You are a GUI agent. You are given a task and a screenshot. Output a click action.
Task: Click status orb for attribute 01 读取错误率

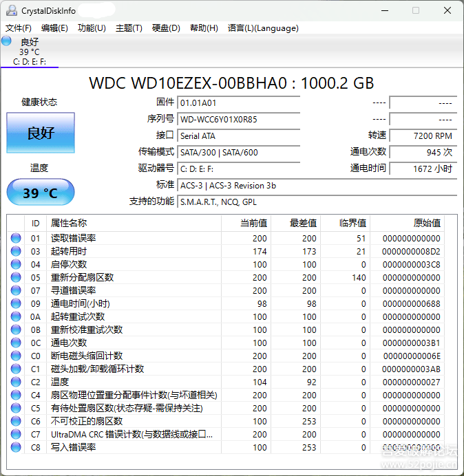point(16,238)
